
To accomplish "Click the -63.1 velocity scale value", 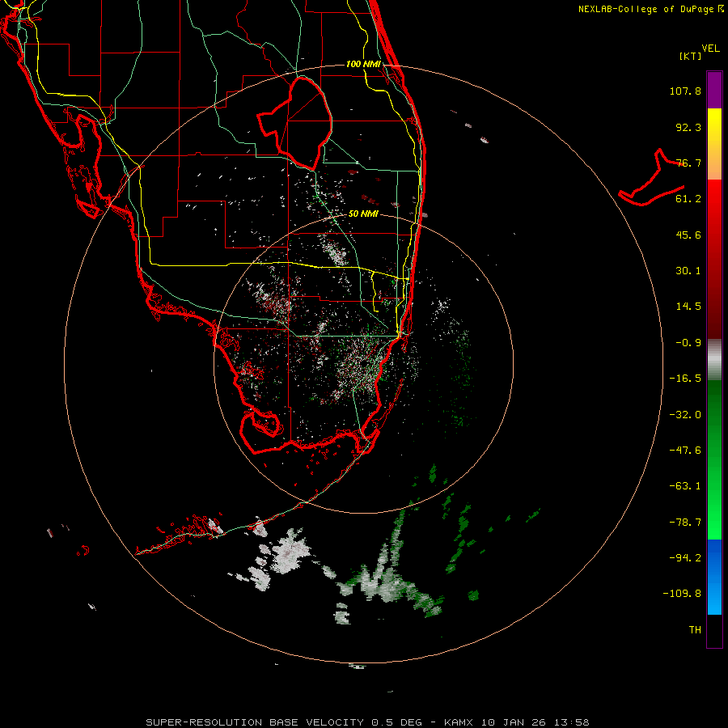I will pos(685,486).
